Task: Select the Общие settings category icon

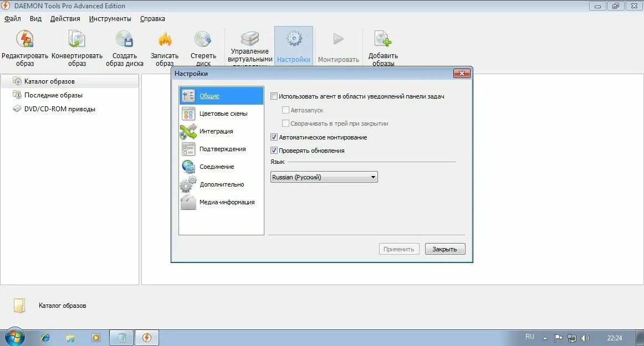Action: (x=188, y=96)
